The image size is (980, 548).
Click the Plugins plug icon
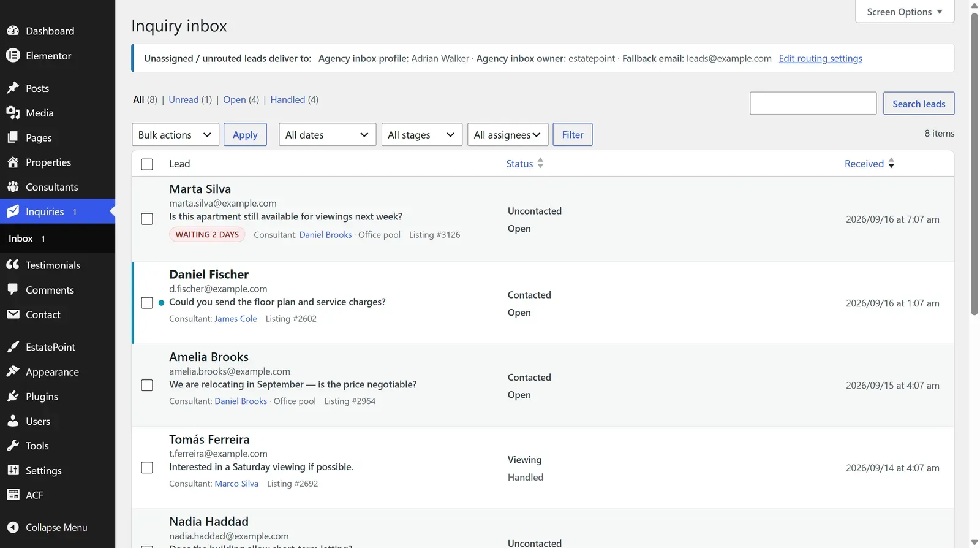coord(13,396)
